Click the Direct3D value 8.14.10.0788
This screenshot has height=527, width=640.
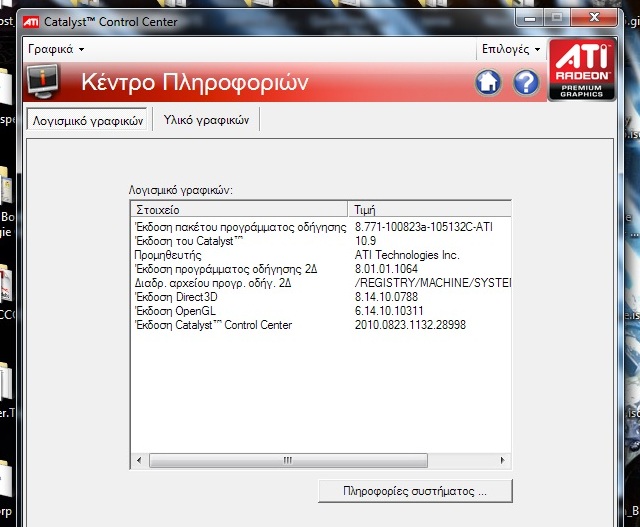click(x=386, y=297)
